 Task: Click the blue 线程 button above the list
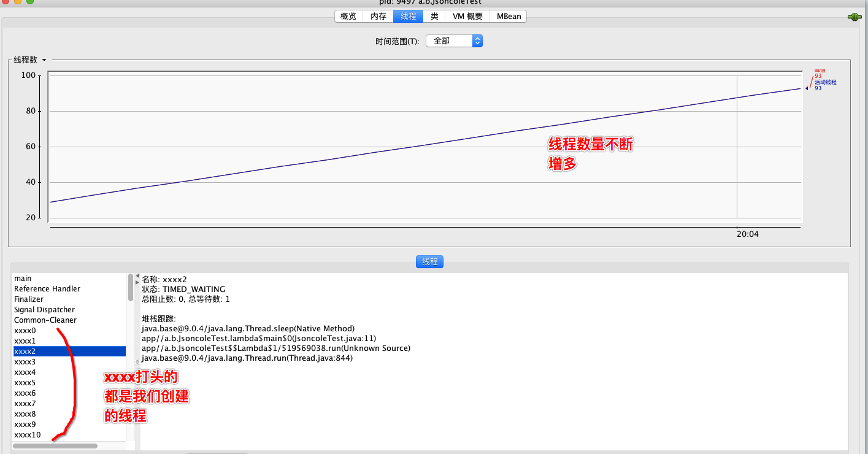tap(429, 261)
